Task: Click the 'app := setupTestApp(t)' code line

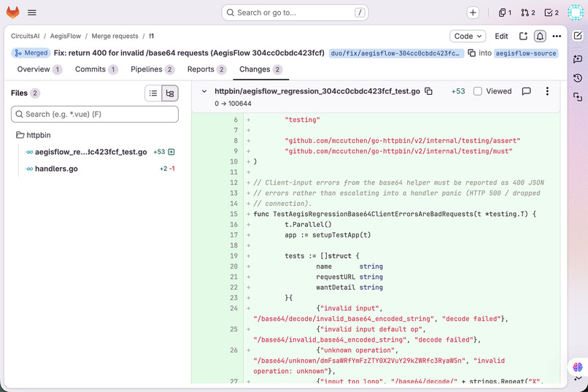Action: pyautogui.click(x=328, y=235)
